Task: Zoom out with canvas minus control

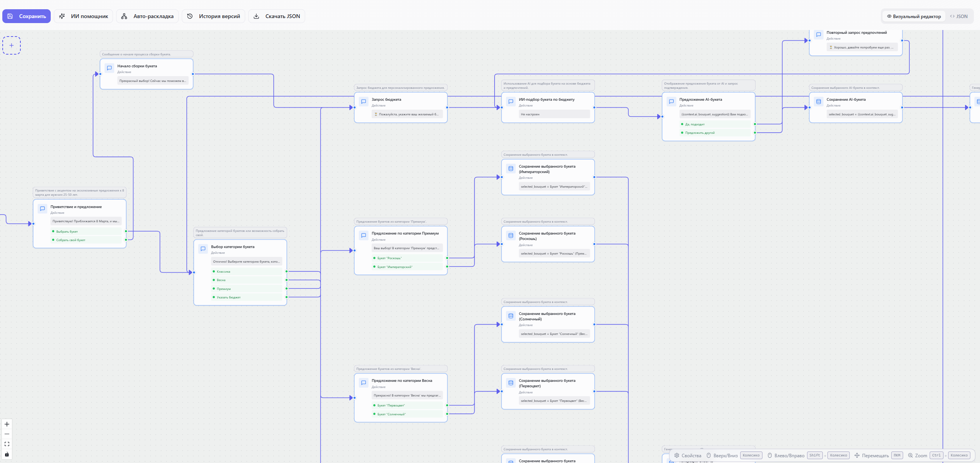Action: click(7, 434)
